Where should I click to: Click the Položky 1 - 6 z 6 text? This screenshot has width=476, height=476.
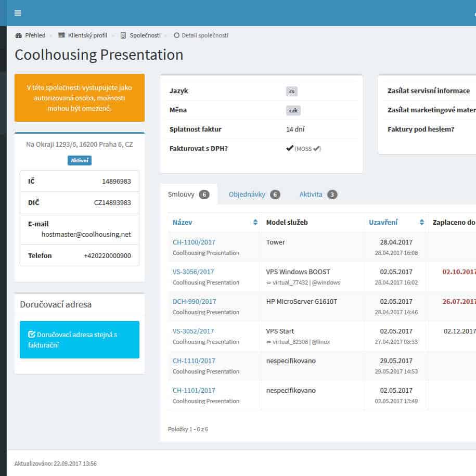[188, 429]
